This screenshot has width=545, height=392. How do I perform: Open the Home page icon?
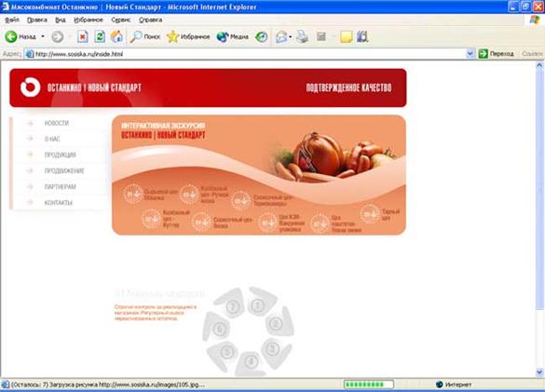point(116,36)
